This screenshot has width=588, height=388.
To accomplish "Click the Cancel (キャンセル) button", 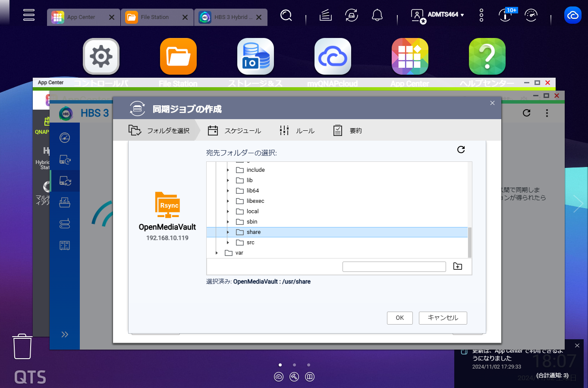I will [x=443, y=318].
